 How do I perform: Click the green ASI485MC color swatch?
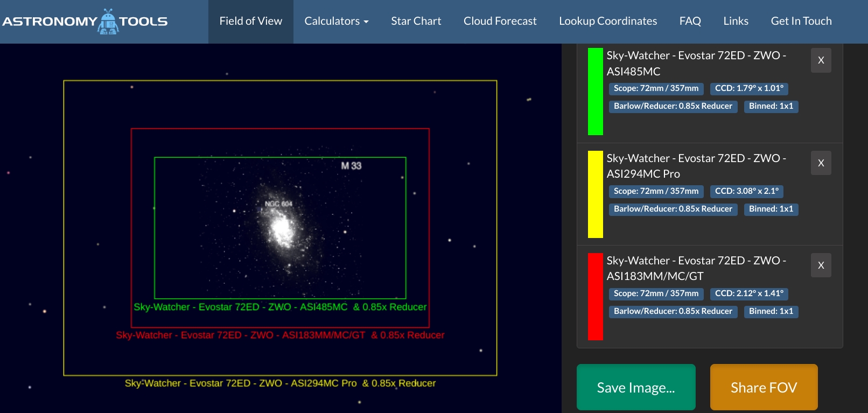pos(595,92)
